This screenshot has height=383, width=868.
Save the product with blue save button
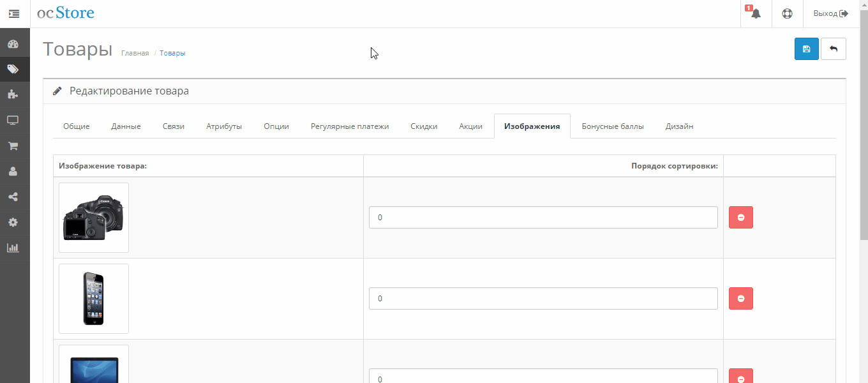(x=806, y=49)
